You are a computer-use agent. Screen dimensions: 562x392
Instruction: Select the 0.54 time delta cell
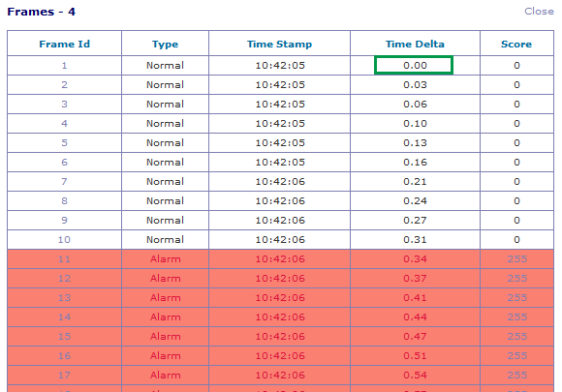(x=415, y=375)
